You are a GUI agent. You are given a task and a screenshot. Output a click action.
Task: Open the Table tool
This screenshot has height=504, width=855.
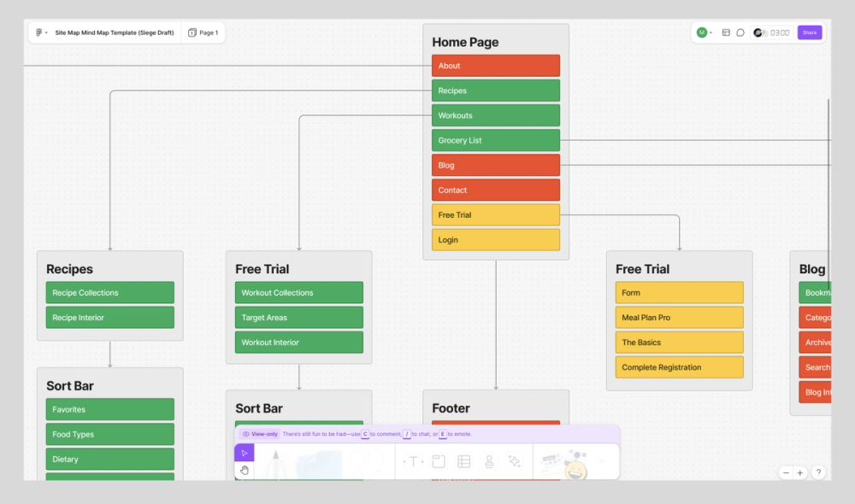click(x=465, y=461)
